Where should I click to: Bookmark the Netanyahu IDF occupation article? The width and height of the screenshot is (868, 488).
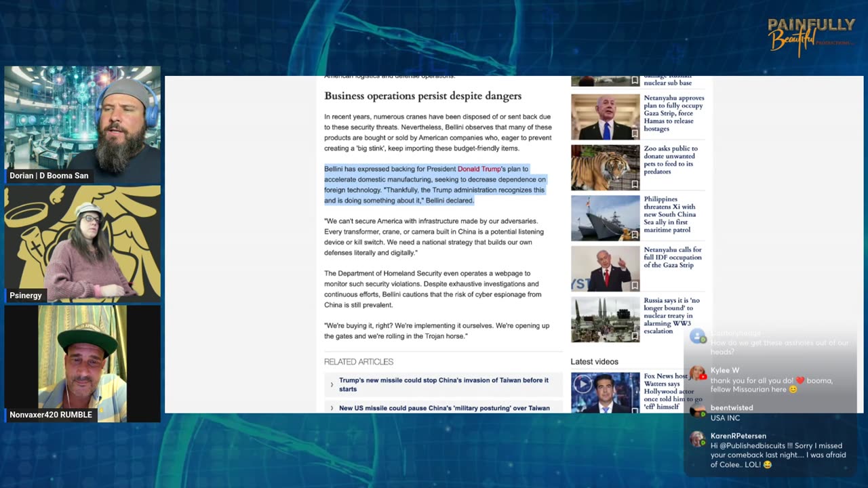tap(635, 285)
